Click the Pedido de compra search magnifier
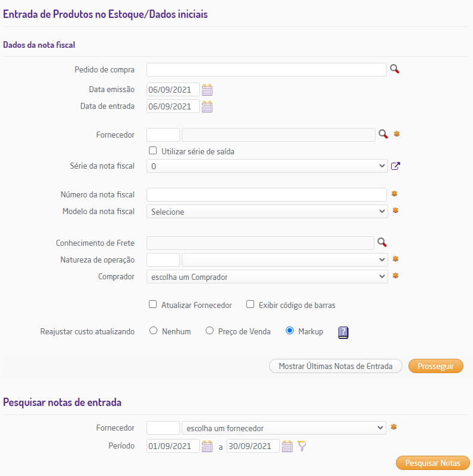 coord(395,69)
